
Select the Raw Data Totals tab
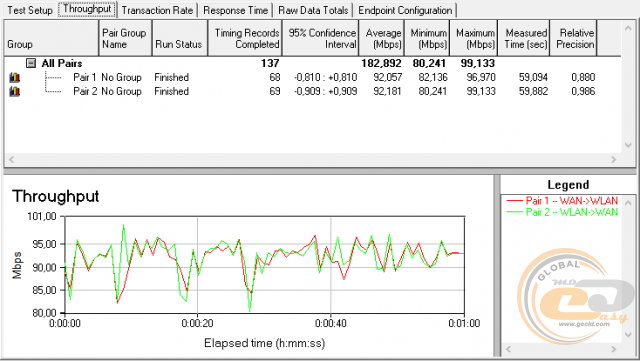pyautogui.click(x=313, y=10)
